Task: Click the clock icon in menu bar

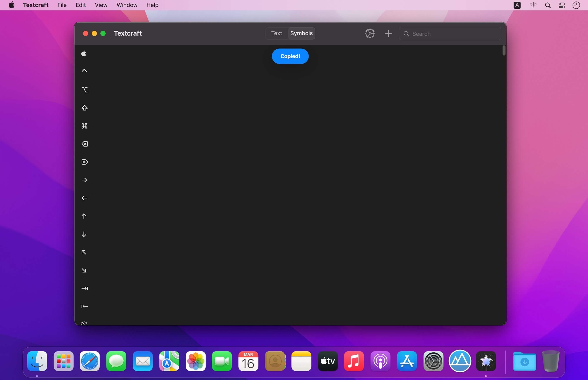Action: [576, 5]
